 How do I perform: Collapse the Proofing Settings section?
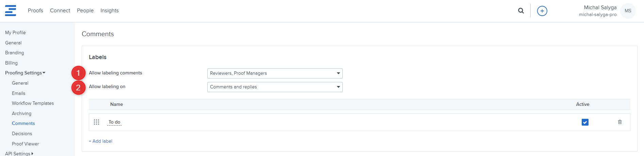point(25,73)
